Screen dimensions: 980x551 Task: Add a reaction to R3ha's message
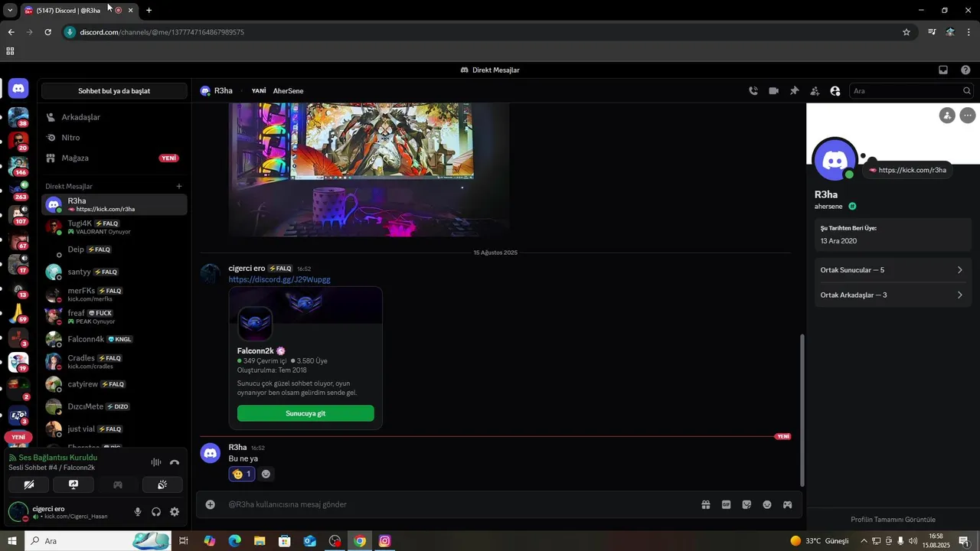[266, 474]
